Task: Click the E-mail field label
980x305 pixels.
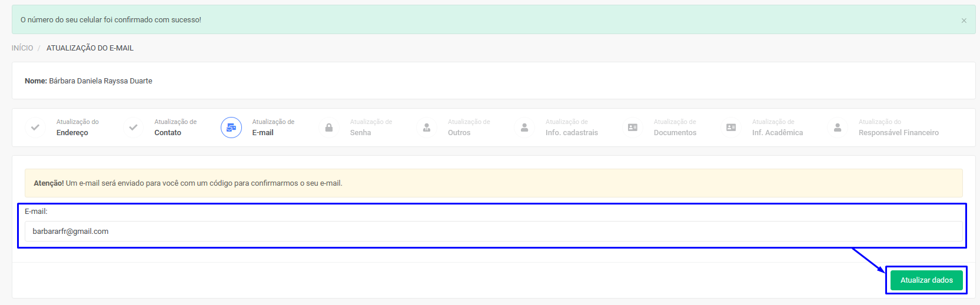Action: 36,211
